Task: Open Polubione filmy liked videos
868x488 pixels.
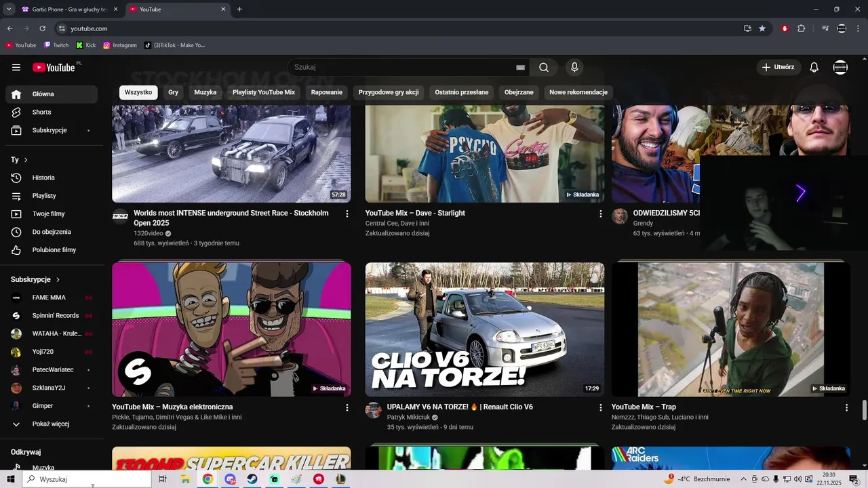Action: point(52,250)
